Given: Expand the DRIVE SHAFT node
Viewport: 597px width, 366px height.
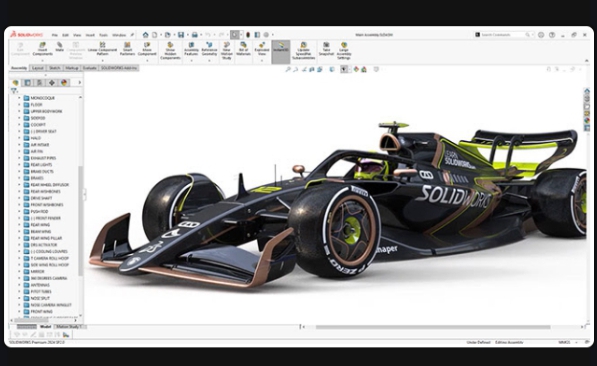Looking at the screenshot, I should (19, 198).
